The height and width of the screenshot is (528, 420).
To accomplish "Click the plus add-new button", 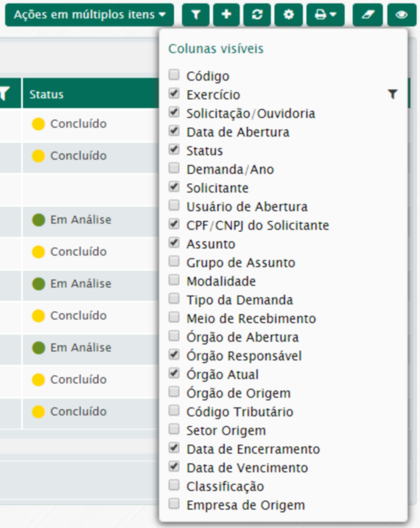I will point(226,15).
